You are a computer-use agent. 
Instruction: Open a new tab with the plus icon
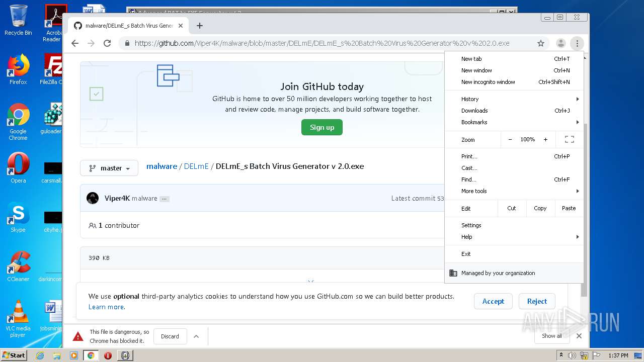pos(200,26)
